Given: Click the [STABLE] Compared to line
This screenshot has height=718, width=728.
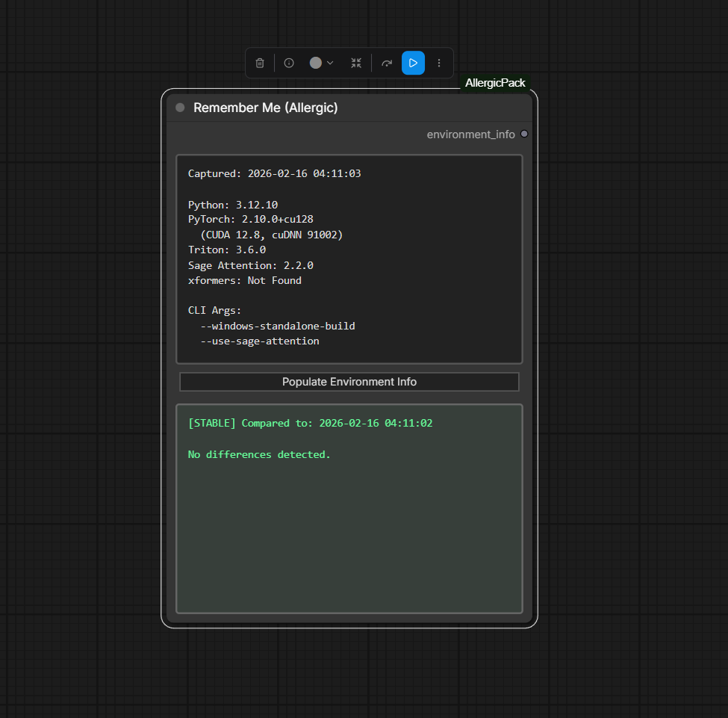Looking at the screenshot, I should 310,423.
